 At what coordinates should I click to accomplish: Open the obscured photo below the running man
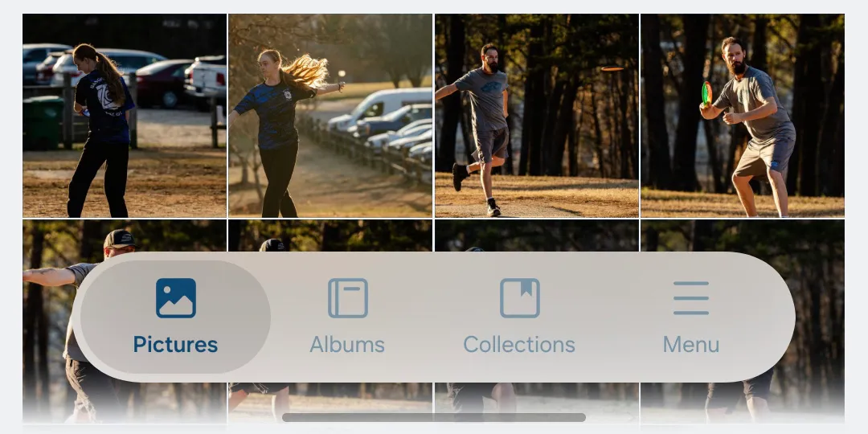point(536,236)
